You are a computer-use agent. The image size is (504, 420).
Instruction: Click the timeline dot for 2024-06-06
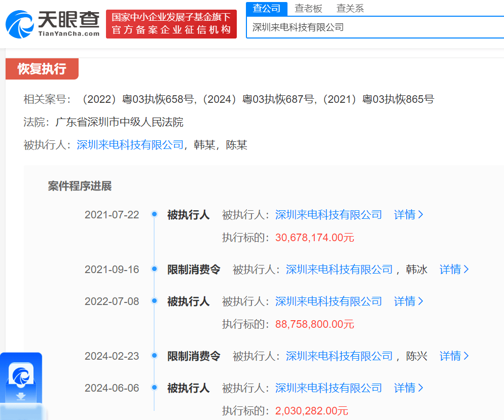point(154,388)
